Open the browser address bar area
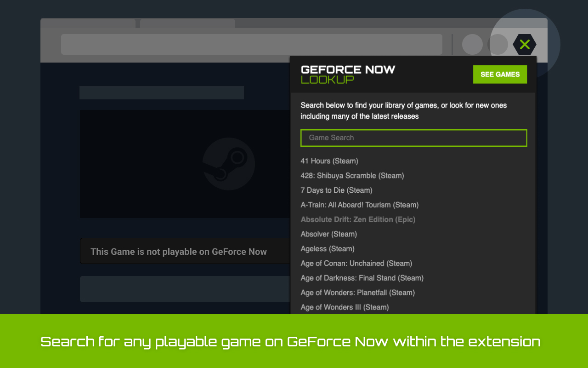Screen dimensions: 588x368 (x=251, y=44)
